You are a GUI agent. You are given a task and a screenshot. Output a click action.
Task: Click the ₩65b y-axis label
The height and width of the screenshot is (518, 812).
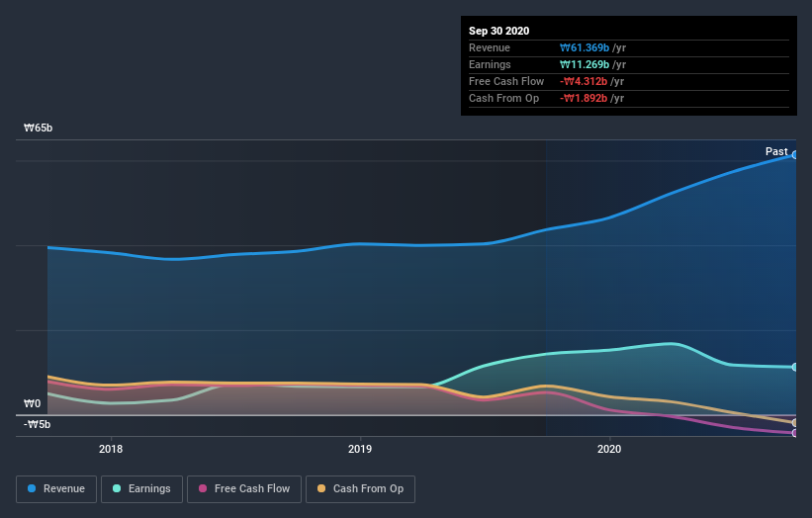[x=38, y=128]
